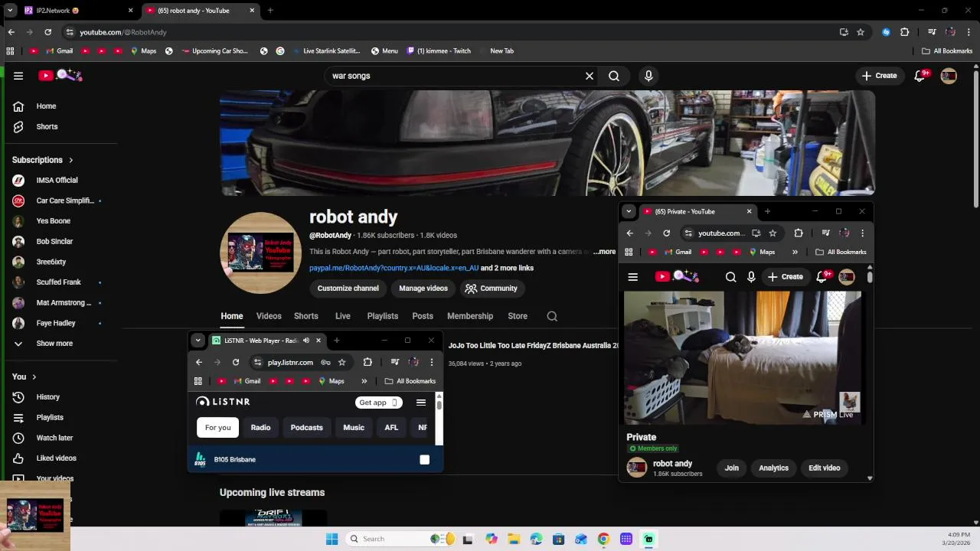980x551 pixels.
Task: Open the LiSTNR hamburger menu
Action: click(420, 403)
